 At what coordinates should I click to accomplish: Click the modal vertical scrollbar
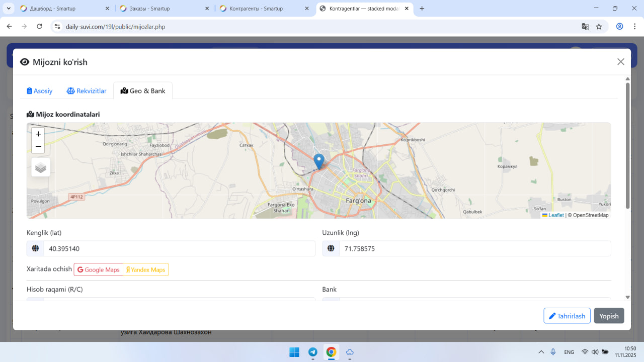click(x=627, y=146)
